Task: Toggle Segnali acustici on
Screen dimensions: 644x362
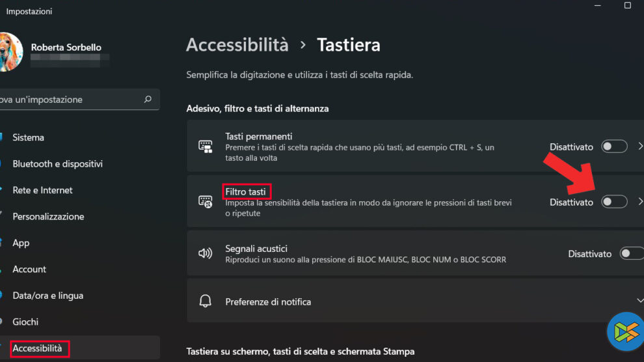Action: (x=631, y=253)
